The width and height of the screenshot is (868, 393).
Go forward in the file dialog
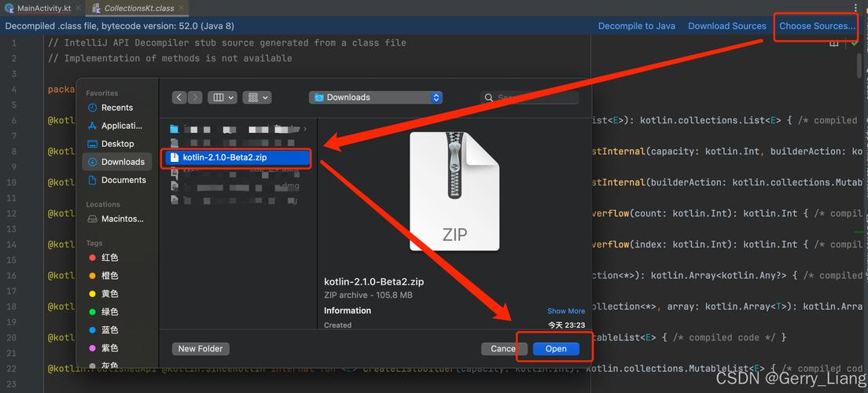pos(195,97)
